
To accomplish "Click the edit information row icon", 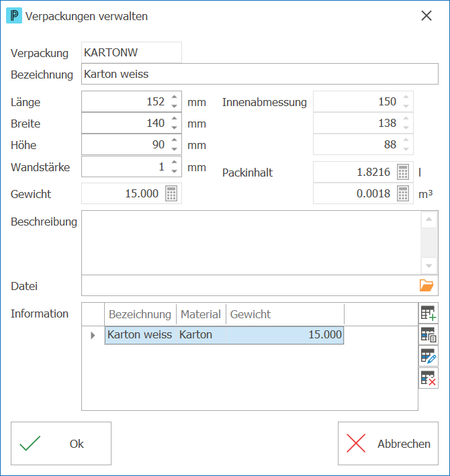I will pos(428,356).
